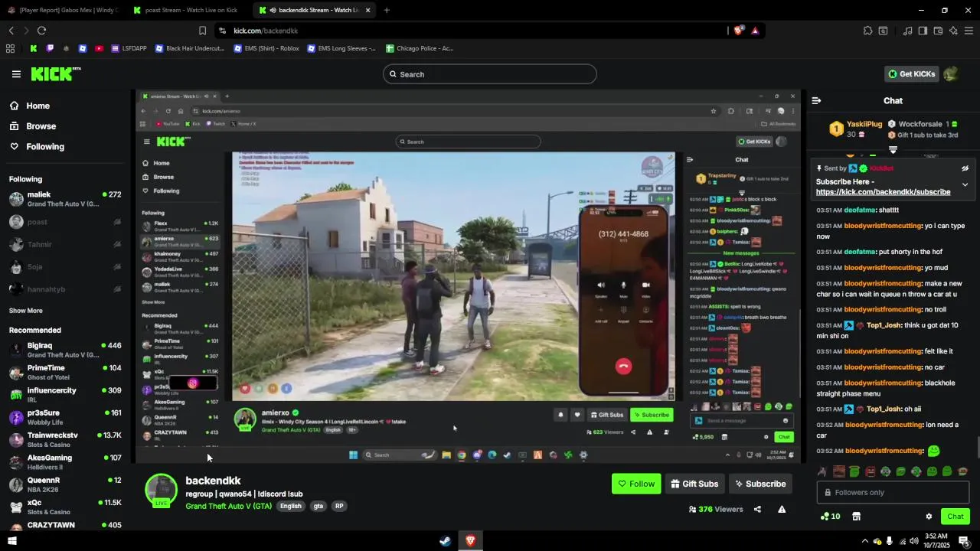Open notification center with 5 alerts
The image size is (980, 551).
click(x=965, y=541)
